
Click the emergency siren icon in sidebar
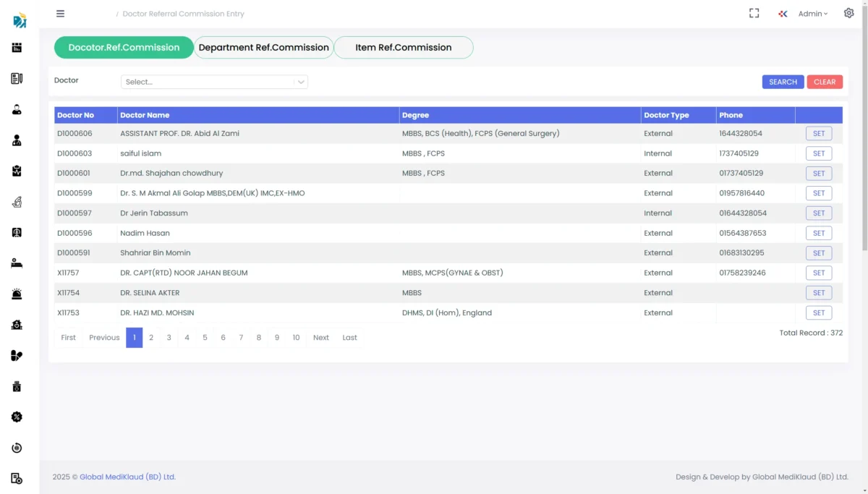(x=17, y=294)
